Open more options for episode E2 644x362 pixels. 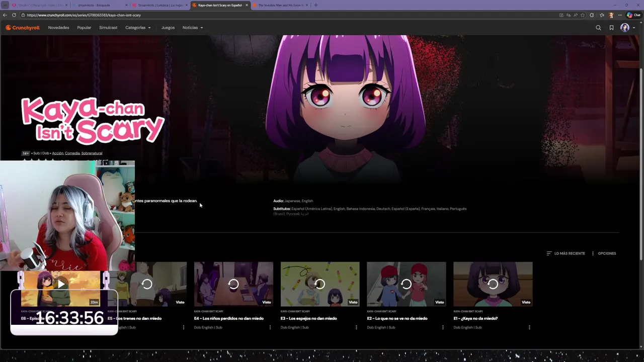(443, 327)
